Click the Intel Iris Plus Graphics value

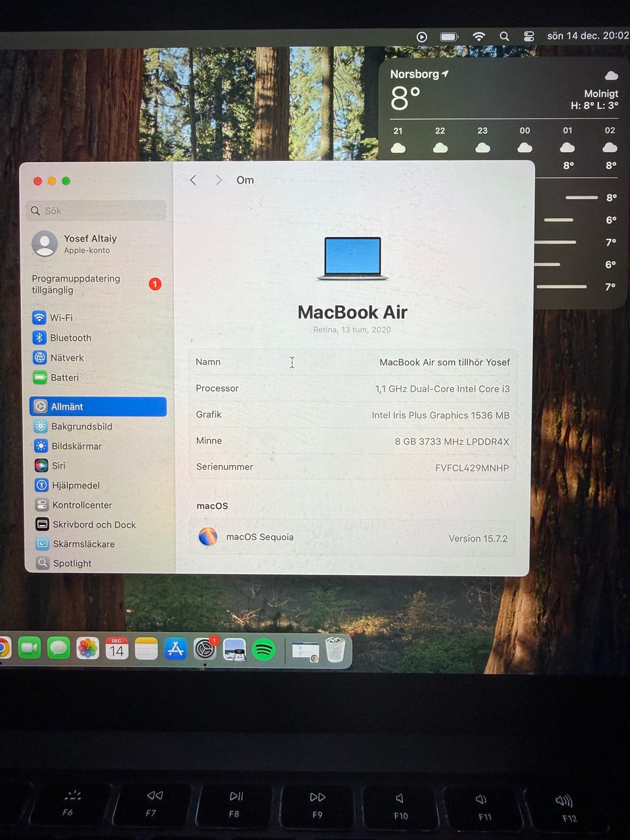[440, 415]
